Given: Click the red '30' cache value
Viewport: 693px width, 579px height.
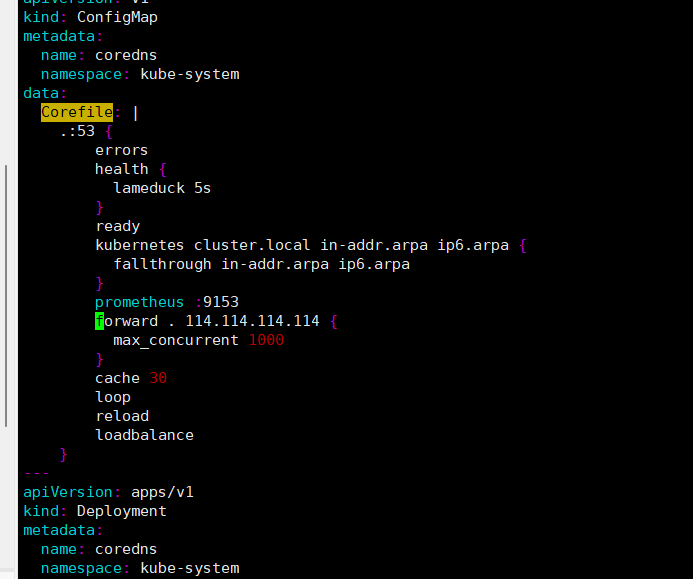Looking at the screenshot, I should click(x=158, y=378).
